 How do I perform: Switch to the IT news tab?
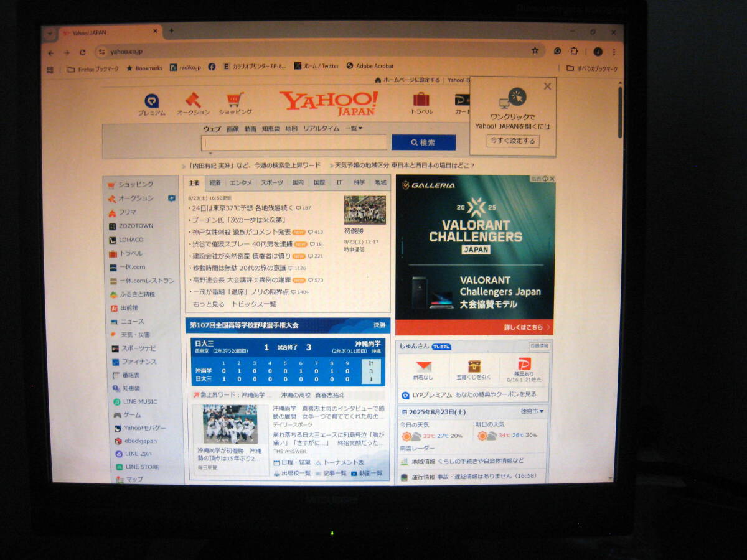coord(339,183)
